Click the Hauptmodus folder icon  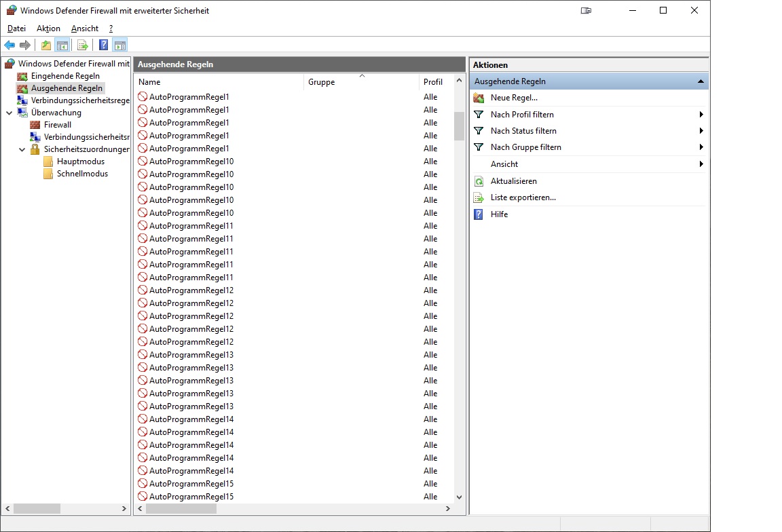pyautogui.click(x=48, y=161)
